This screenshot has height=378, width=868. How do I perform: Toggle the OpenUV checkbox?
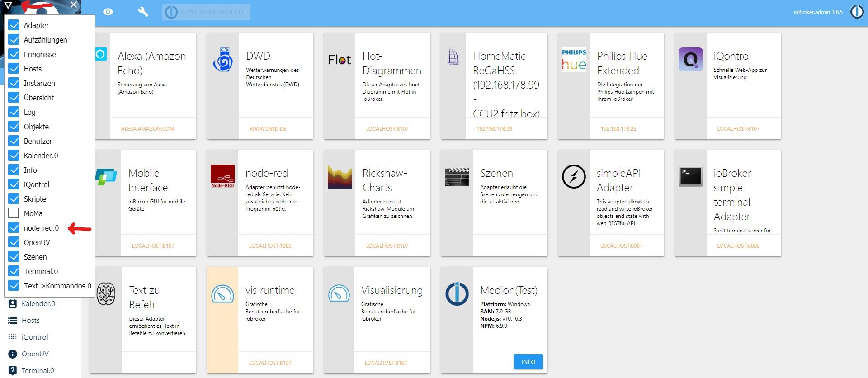(14, 242)
